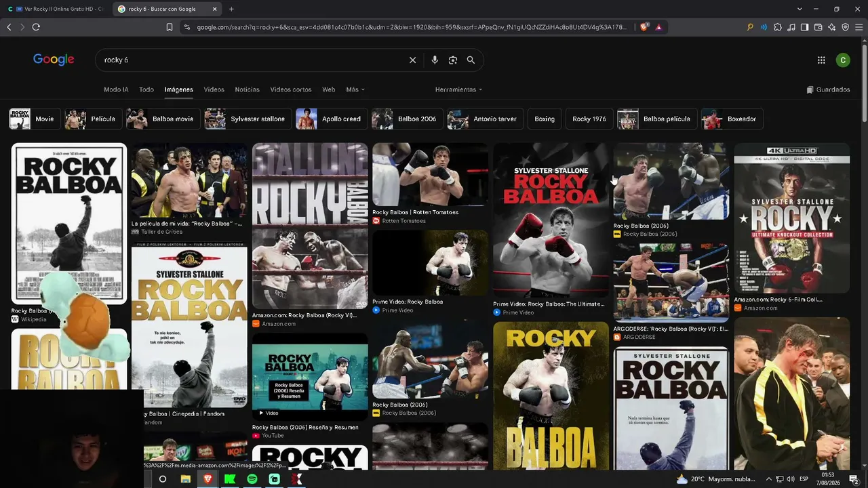Screen dimensions: 868x488
Task: Click the Windows Cortana circle icon
Action: (x=163, y=479)
